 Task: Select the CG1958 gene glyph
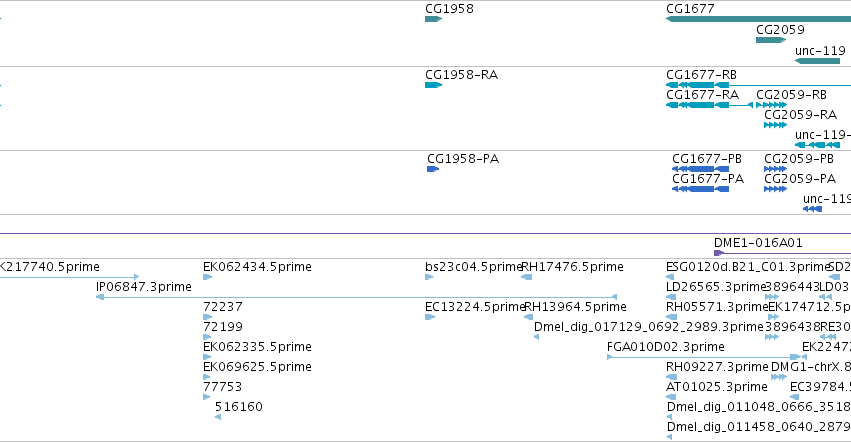(x=433, y=19)
